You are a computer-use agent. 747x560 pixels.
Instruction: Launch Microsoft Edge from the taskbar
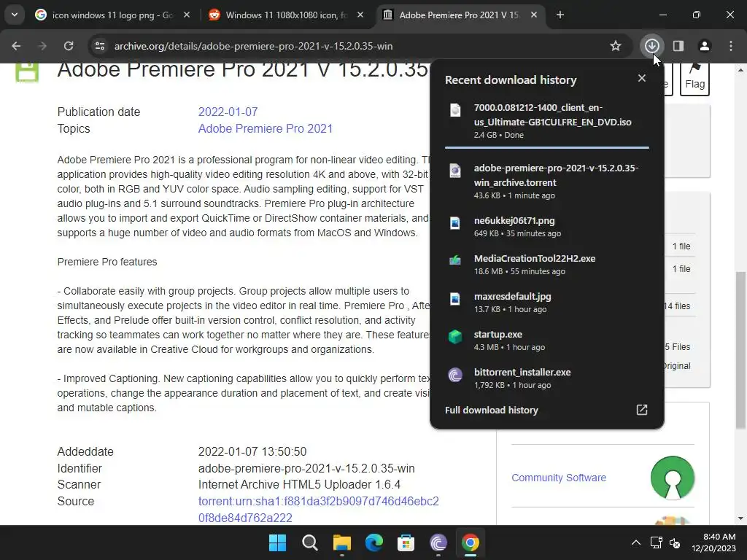pos(374,542)
